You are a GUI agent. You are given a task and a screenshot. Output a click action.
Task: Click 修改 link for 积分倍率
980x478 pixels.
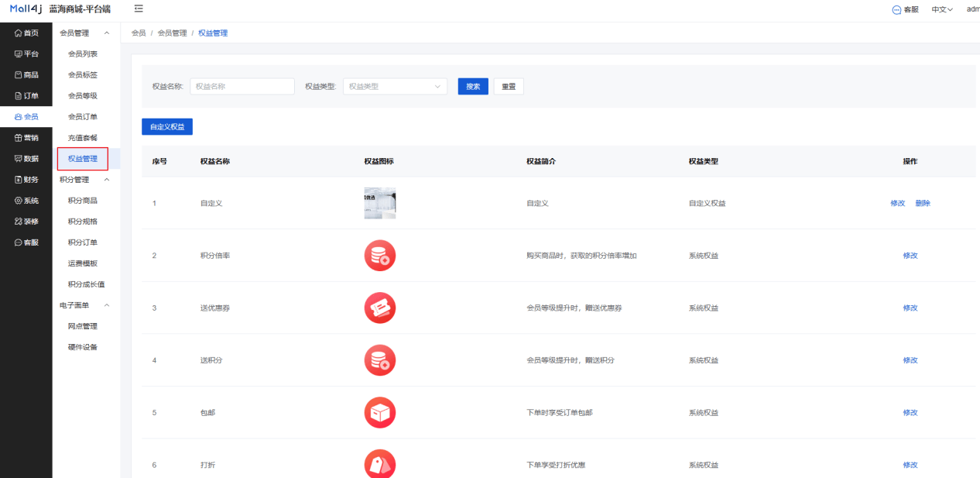910,255
